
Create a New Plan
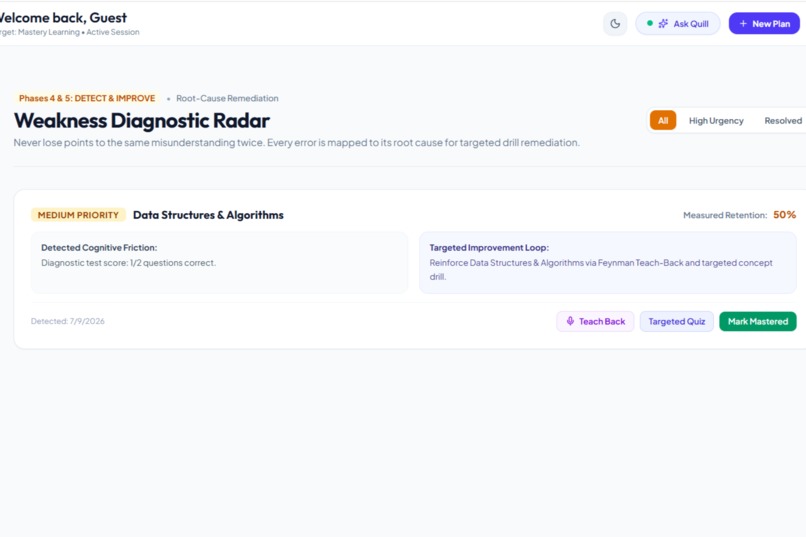pyautogui.click(x=764, y=24)
